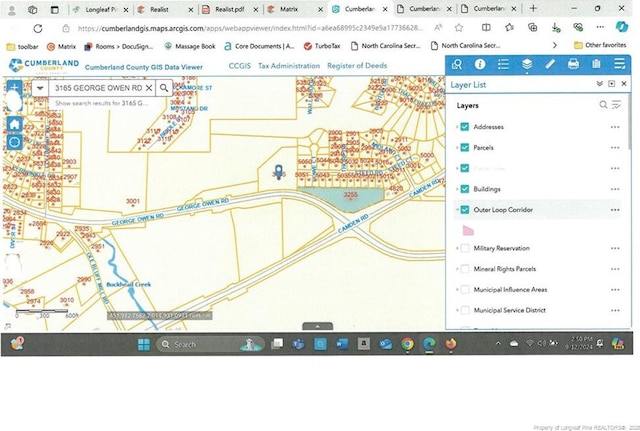Open the Legend list widget

click(x=503, y=64)
